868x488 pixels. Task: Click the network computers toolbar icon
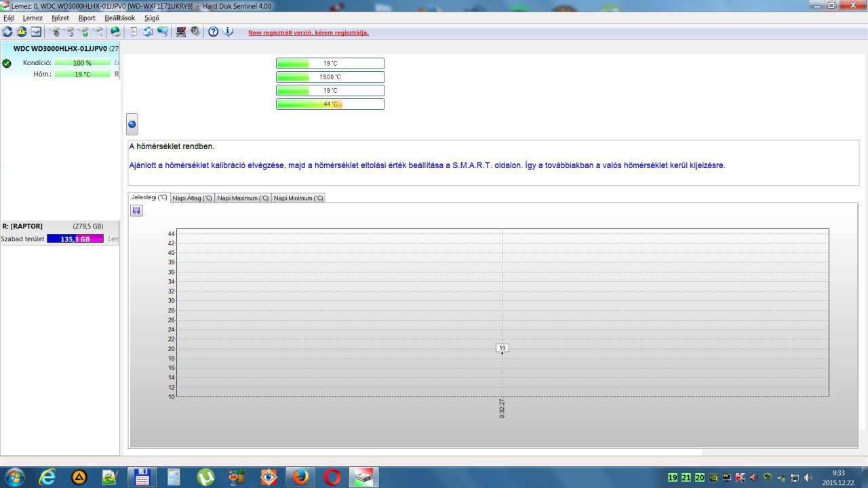point(163,32)
